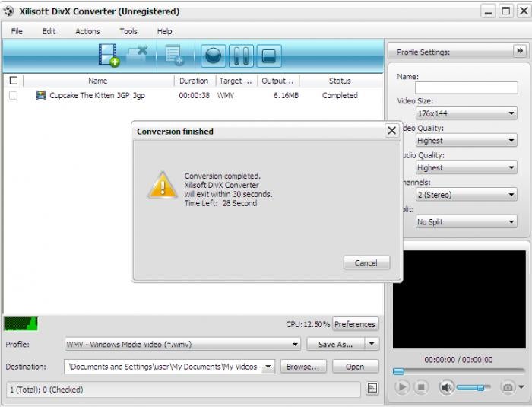Open the Video Size 176x144 dropdown
The height and width of the screenshot is (407, 532).
pyautogui.click(x=466, y=113)
